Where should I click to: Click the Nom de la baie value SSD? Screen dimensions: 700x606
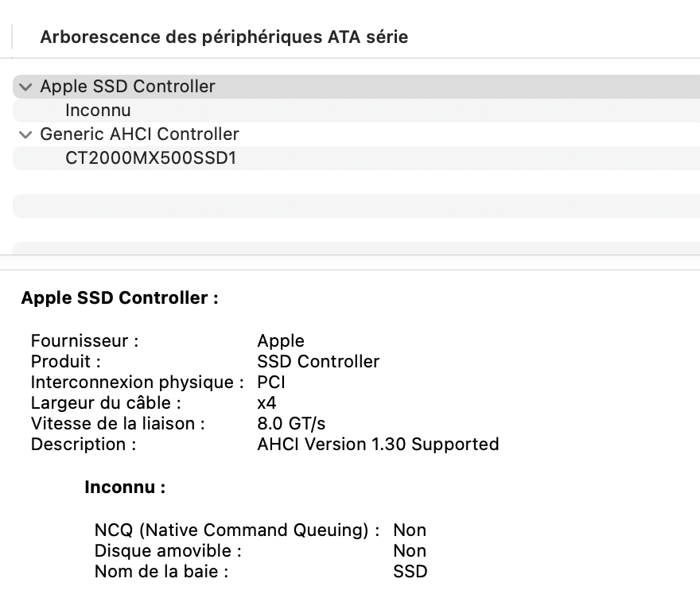[410, 572]
